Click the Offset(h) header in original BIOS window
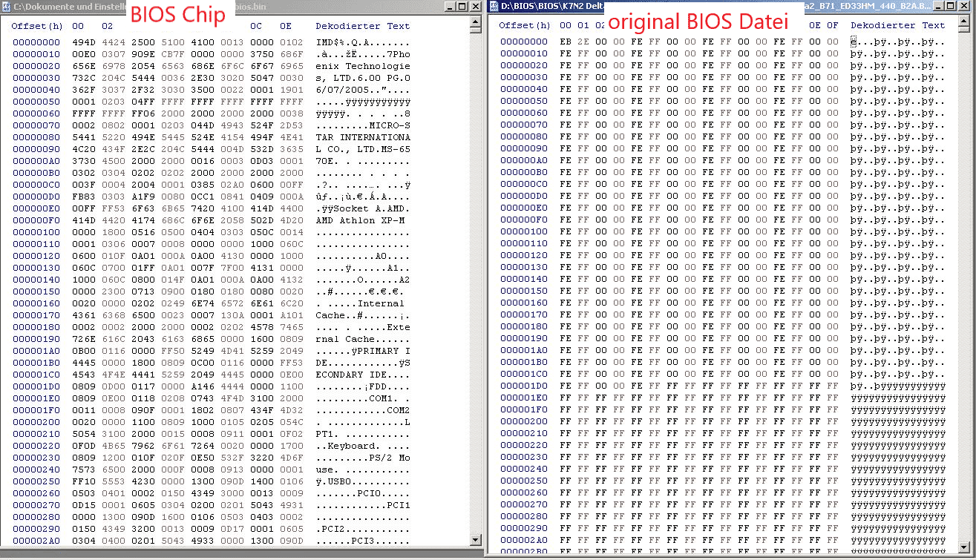 pyautogui.click(x=525, y=25)
